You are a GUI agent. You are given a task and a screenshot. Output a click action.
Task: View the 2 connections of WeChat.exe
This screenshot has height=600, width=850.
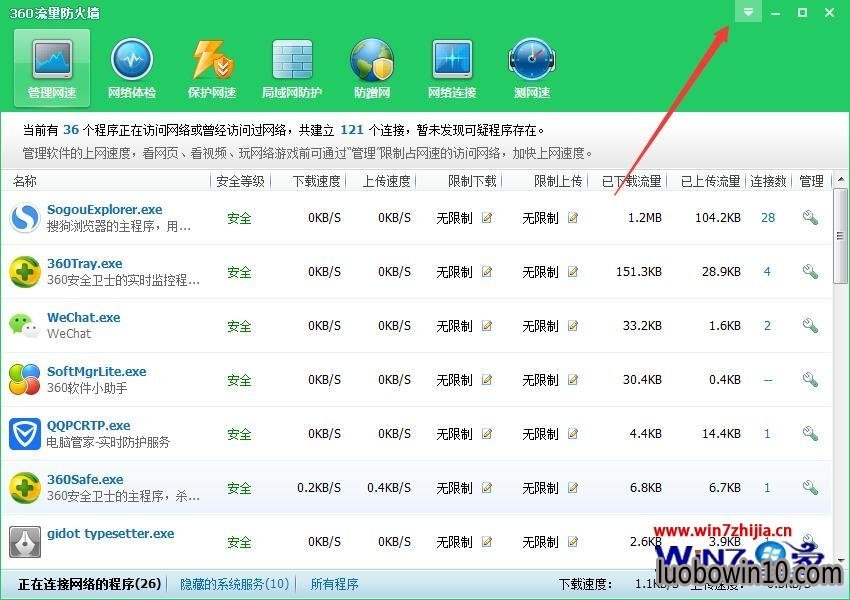(x=767, y=326)
